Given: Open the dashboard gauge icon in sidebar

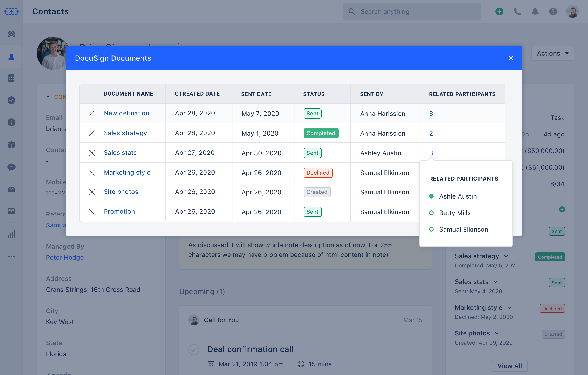Looking at the screenshot, I should (11, 34).
